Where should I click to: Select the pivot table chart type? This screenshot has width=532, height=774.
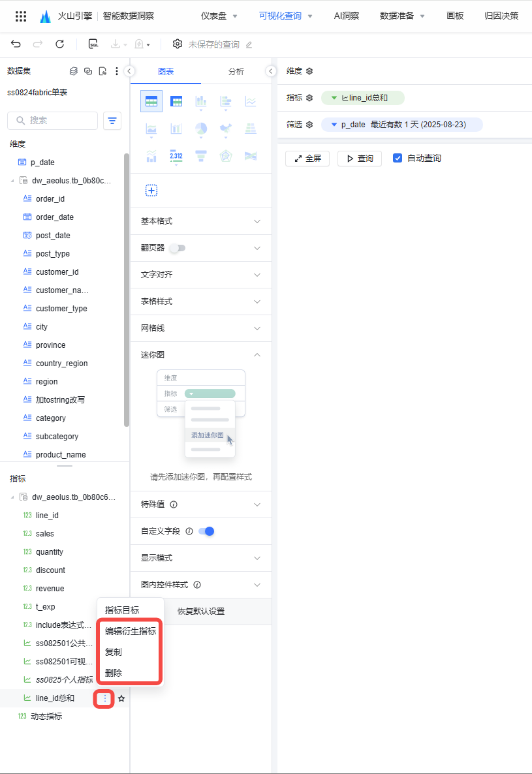[x=176, y=102]
